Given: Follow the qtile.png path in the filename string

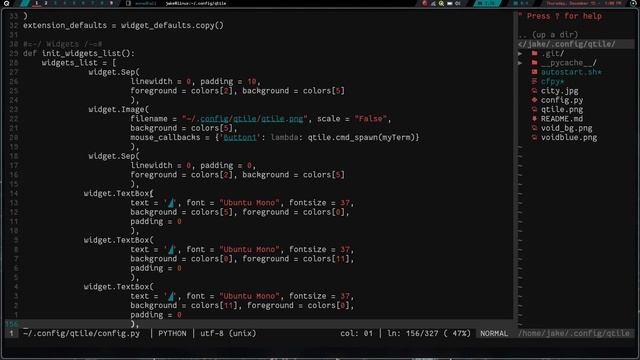Looking at the screenshot, I should 282,119.
